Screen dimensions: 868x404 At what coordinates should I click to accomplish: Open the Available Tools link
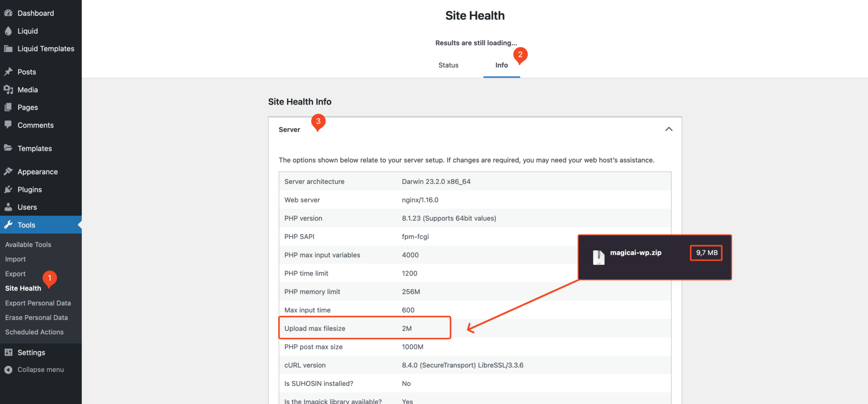click(28, 244)
